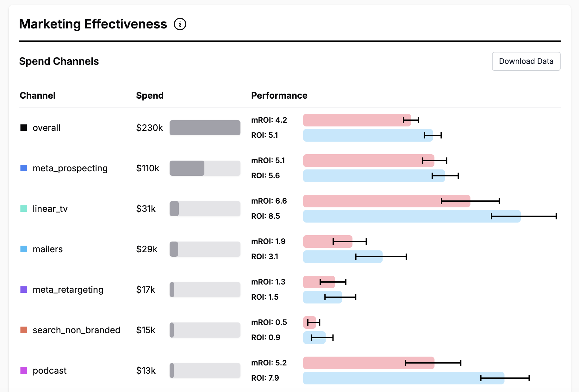579x392 pixels.
Task: Click the Performance column header
Action: pos(279,95)
